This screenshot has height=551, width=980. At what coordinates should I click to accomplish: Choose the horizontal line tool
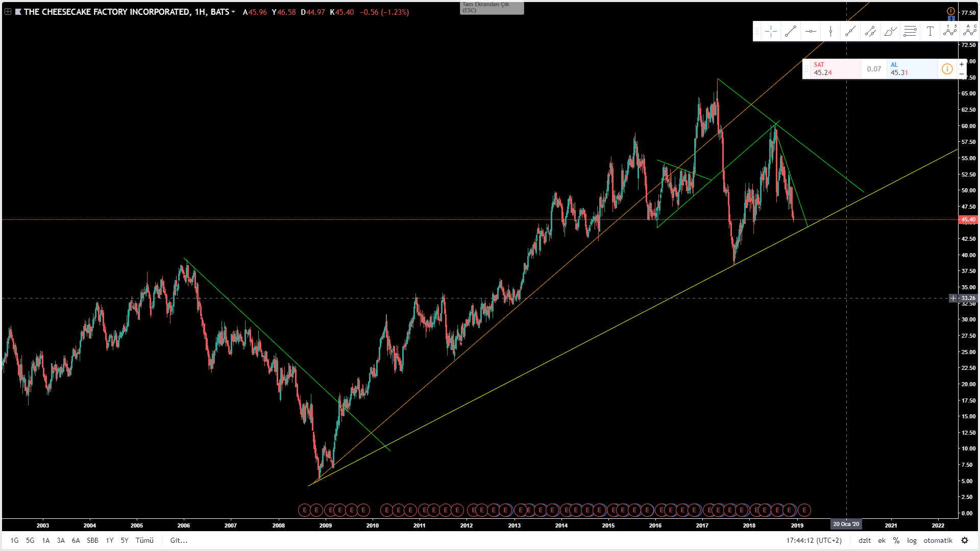point(811,32)
